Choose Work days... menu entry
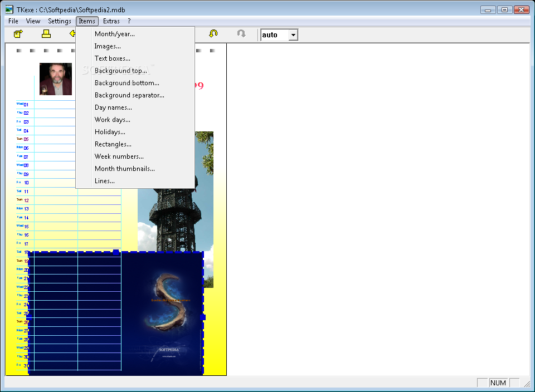 point(135,120)
